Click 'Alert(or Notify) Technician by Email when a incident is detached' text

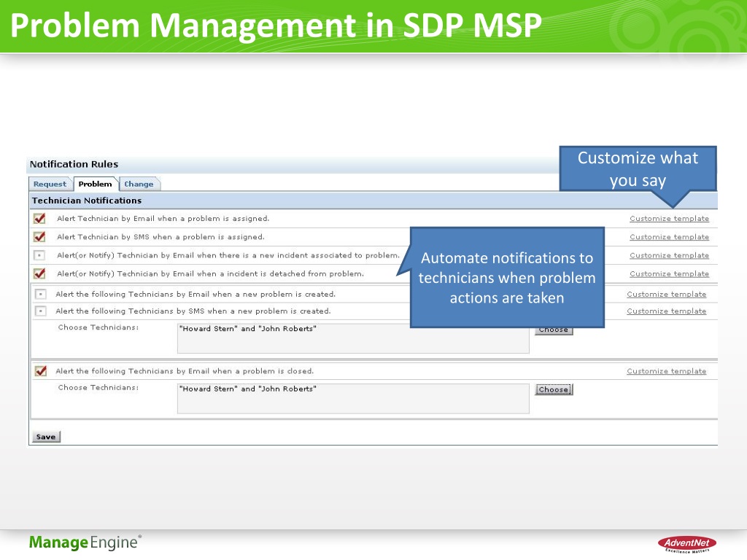(210, 274)
